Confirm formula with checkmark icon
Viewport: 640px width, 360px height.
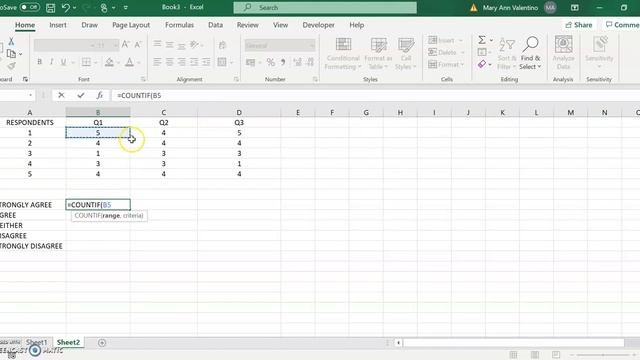click(81, 95)
